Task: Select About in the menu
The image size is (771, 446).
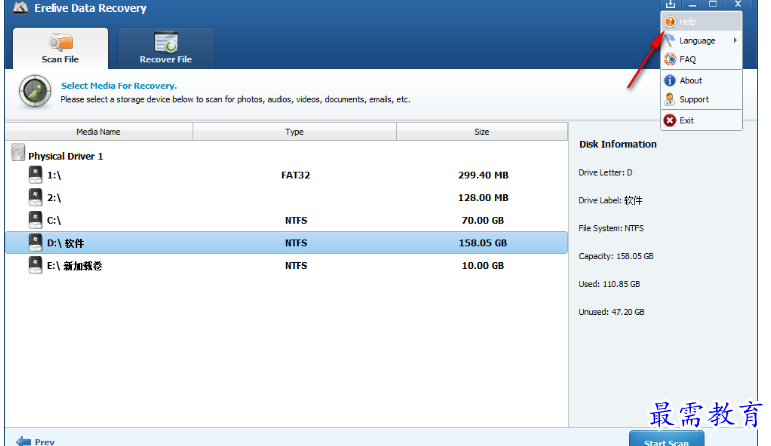Action: [701, 81]
